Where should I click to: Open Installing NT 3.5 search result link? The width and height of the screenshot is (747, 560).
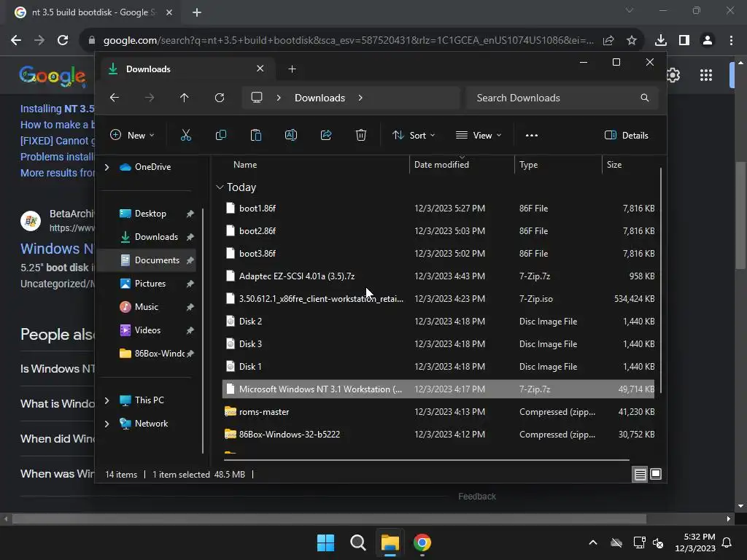click(x=57, y=109)
